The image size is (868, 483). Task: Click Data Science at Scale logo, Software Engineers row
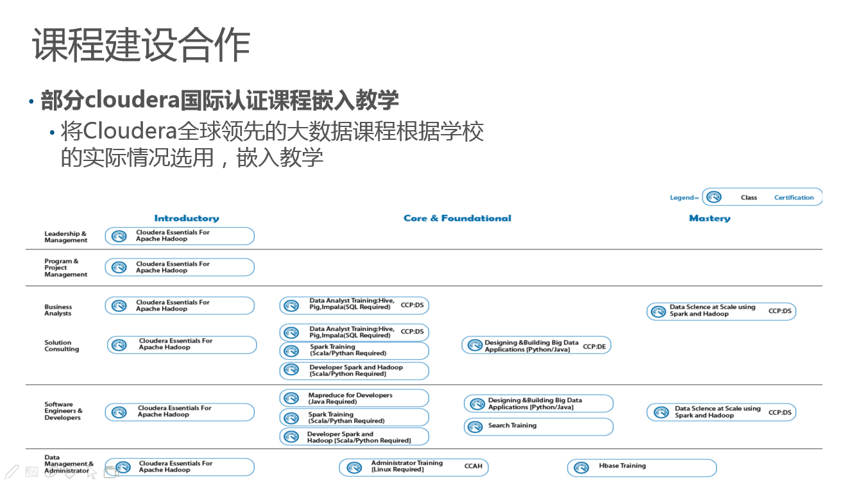tap(661, 412)
